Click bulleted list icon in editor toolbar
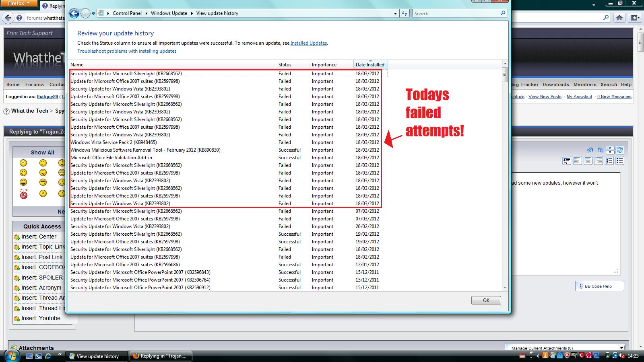 click(620, 161)
